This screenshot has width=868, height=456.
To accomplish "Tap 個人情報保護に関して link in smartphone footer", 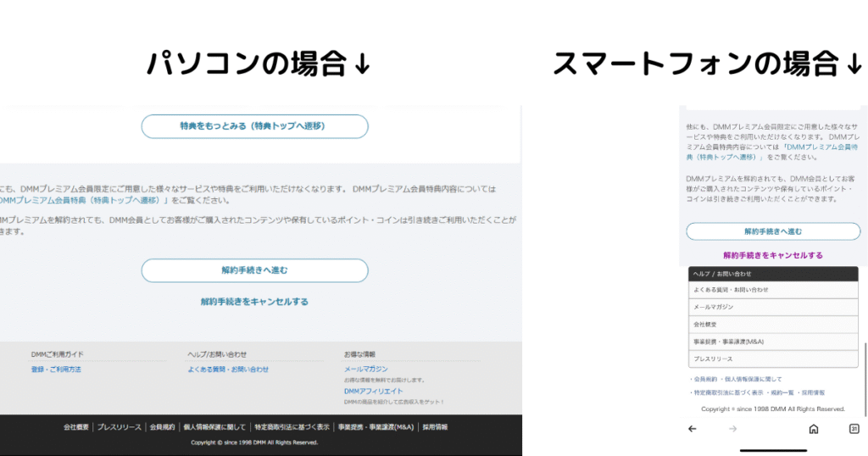I will pyautogui.click(x=754, y=379).
